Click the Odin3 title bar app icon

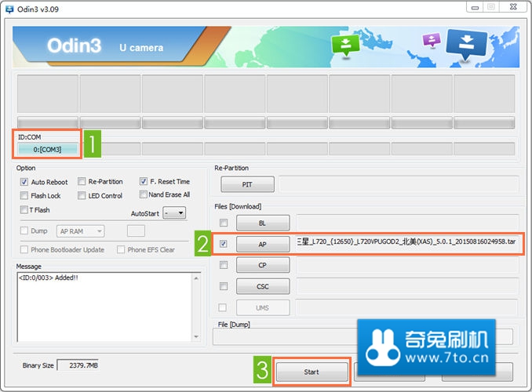coord(9,9)
